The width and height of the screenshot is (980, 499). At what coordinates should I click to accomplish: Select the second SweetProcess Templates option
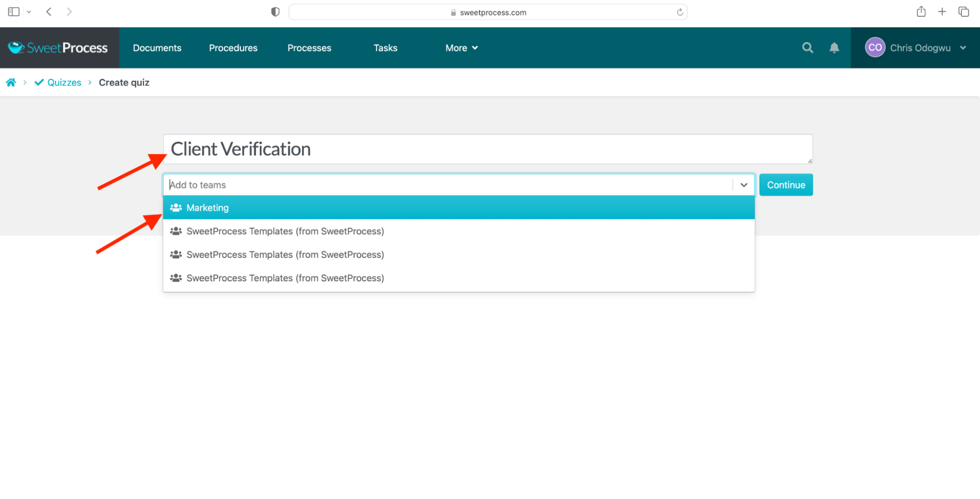point(459,254)
